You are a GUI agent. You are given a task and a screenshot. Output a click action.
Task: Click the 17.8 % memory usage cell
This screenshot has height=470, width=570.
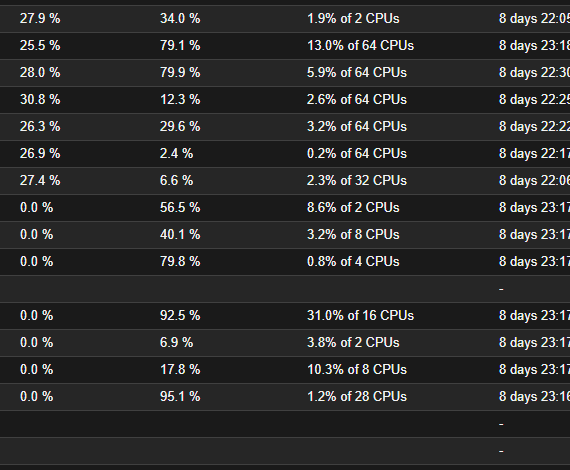[x=180, y=369]
